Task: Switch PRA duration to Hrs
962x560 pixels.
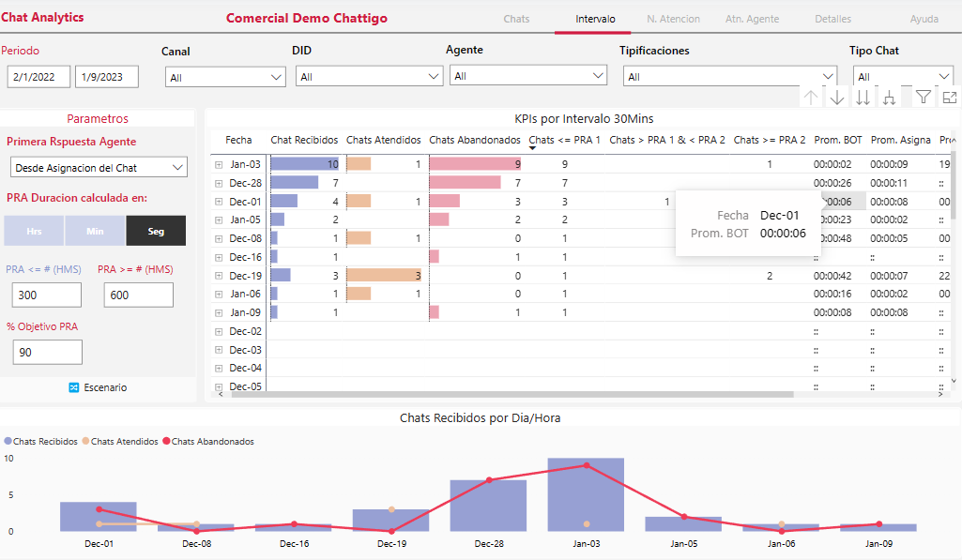Action: coord(34,231)
